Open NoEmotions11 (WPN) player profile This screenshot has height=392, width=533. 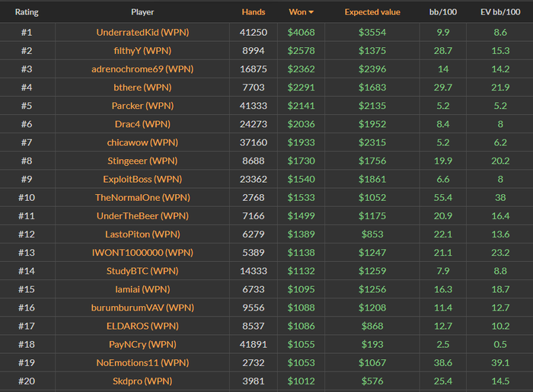[142, 362]
